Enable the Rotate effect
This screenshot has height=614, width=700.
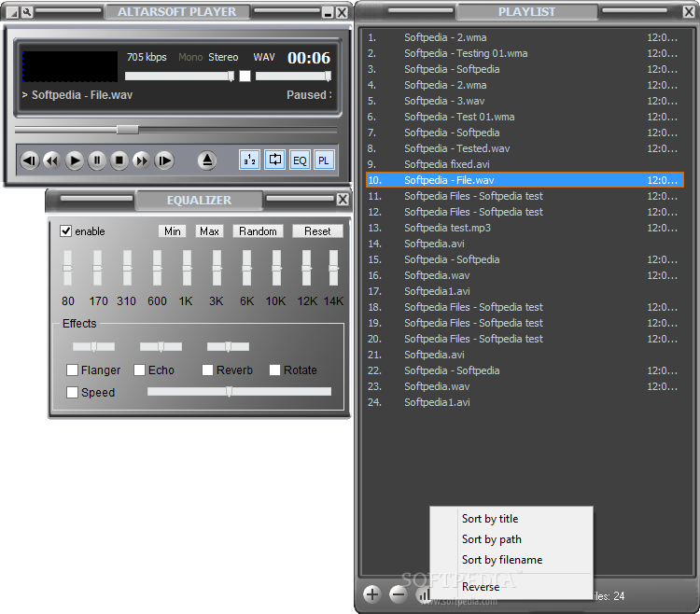(x=274, y=370)
